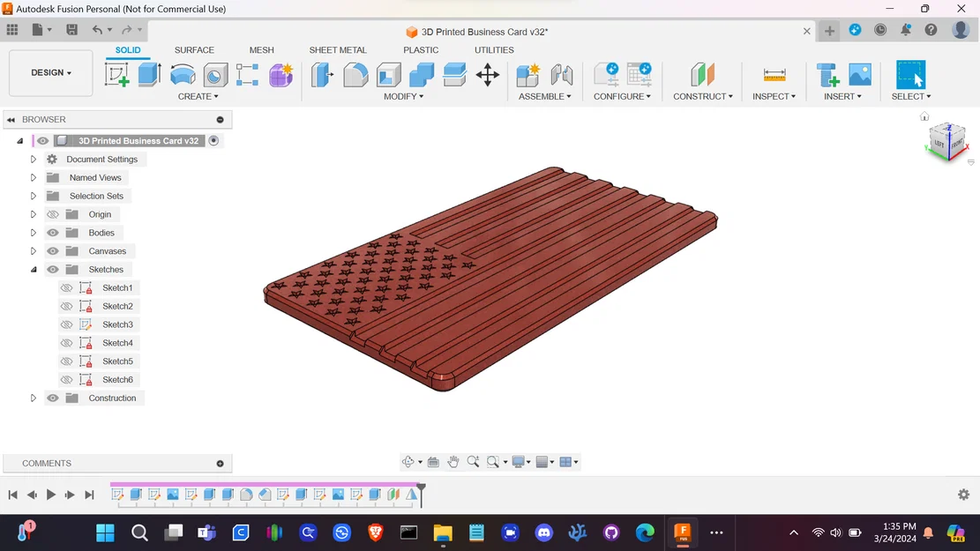980x551 pixels.
Task: Add a comment with plus button
Action: (x=220, y=464)
